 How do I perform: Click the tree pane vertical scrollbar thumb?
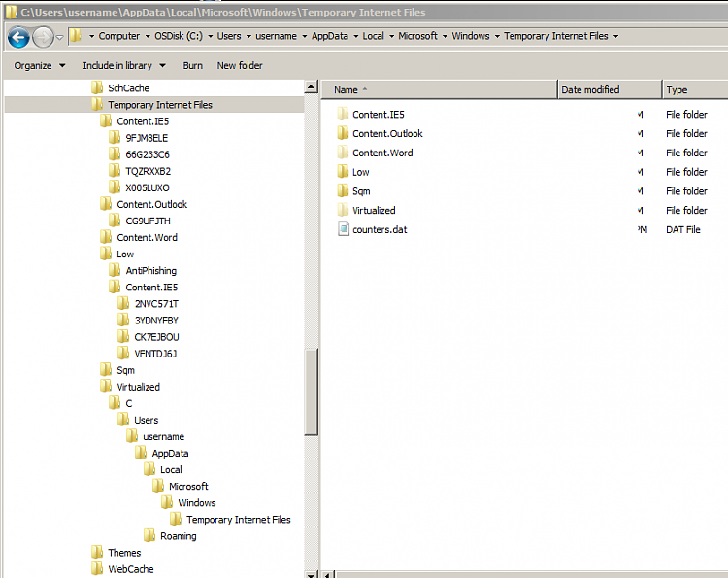(311, 392)
